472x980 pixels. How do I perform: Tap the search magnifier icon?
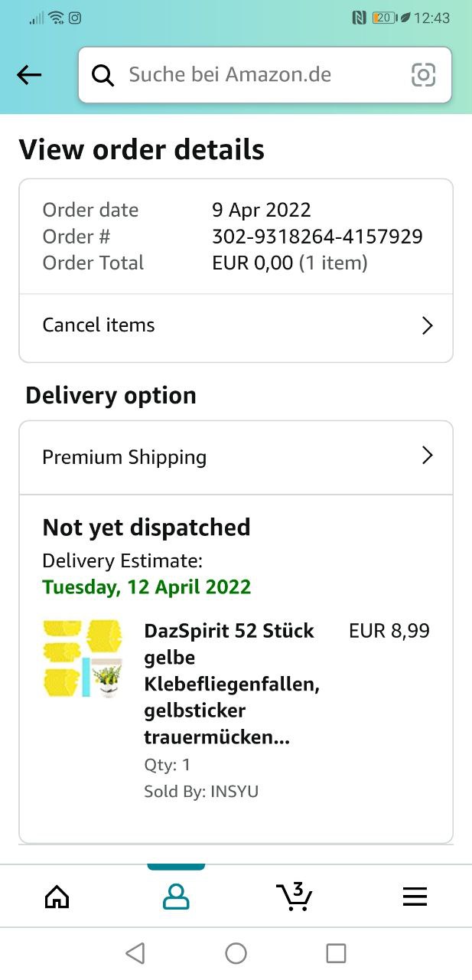coord(103,75)
